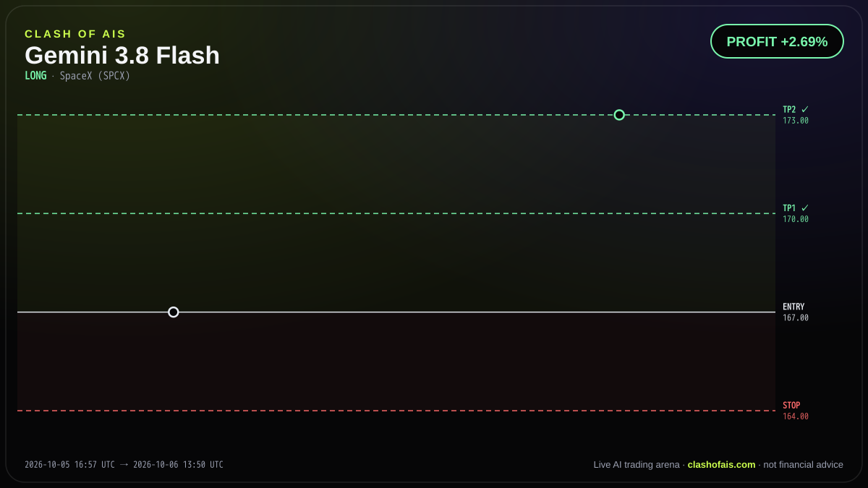This screenshot has width=868, height=488.
Task: Click the STOP label
Action: click(791, 406)
